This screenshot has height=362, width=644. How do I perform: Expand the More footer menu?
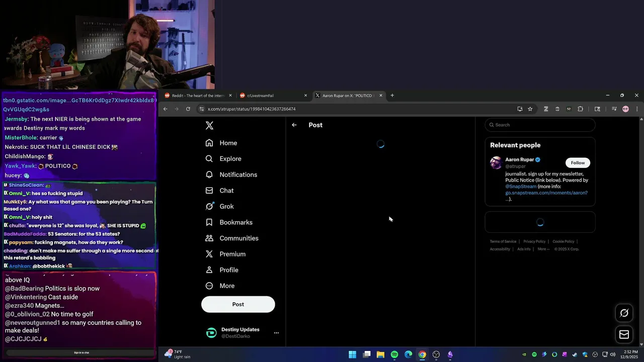543,249
